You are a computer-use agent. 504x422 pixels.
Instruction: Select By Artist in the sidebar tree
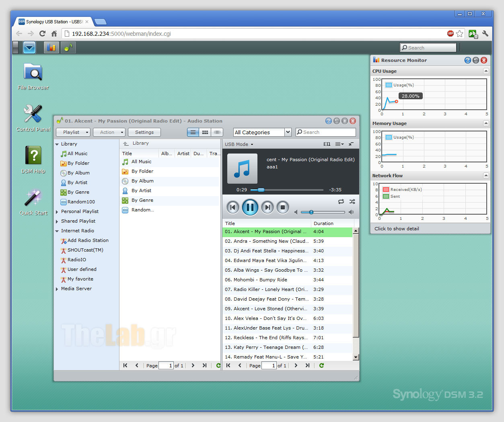pos(74,182)
